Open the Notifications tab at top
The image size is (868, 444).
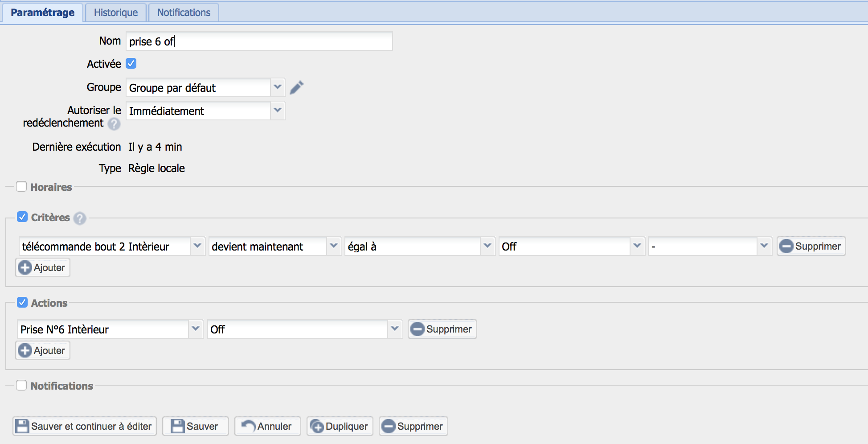pyautogui.click(x=184, y=12)
